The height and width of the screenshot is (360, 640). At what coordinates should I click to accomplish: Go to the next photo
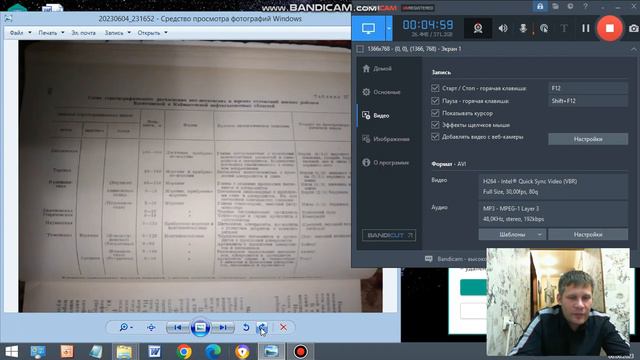click(x=223, y=327)
